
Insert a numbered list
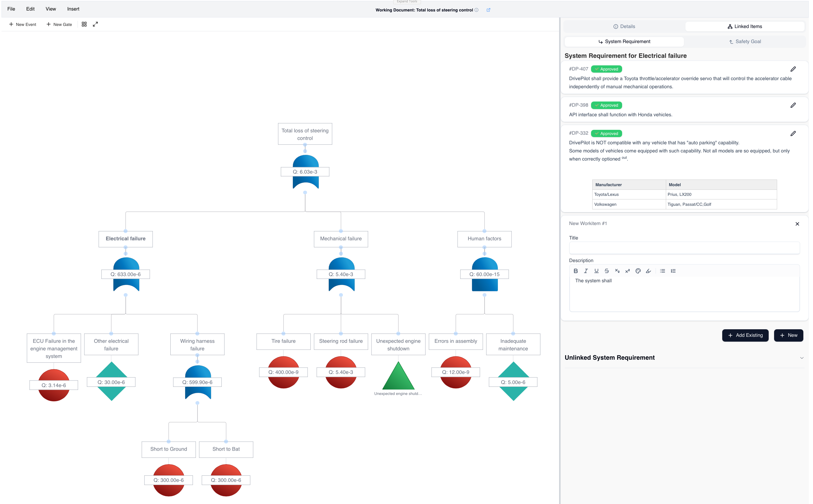[x=673, y=271]
